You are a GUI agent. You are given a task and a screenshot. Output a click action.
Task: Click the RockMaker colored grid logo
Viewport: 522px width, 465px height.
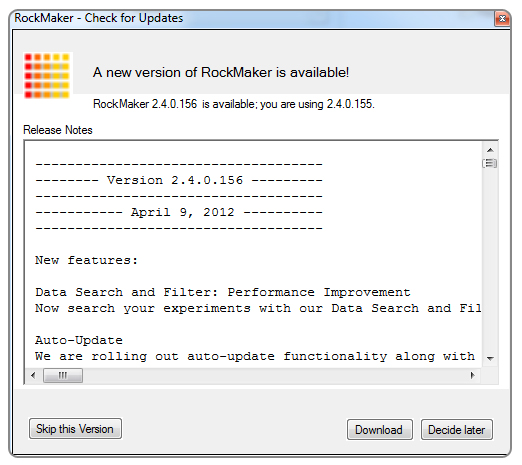pos(47,76)
